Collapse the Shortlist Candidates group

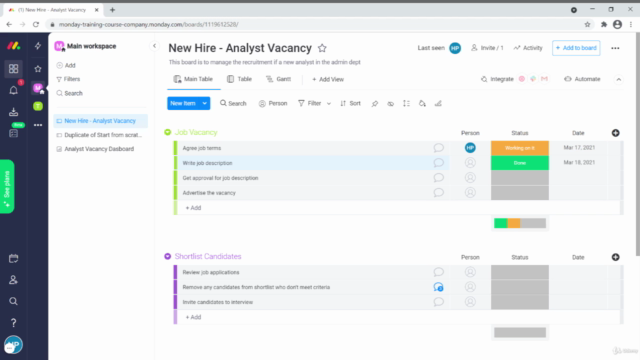click(167, 256)
